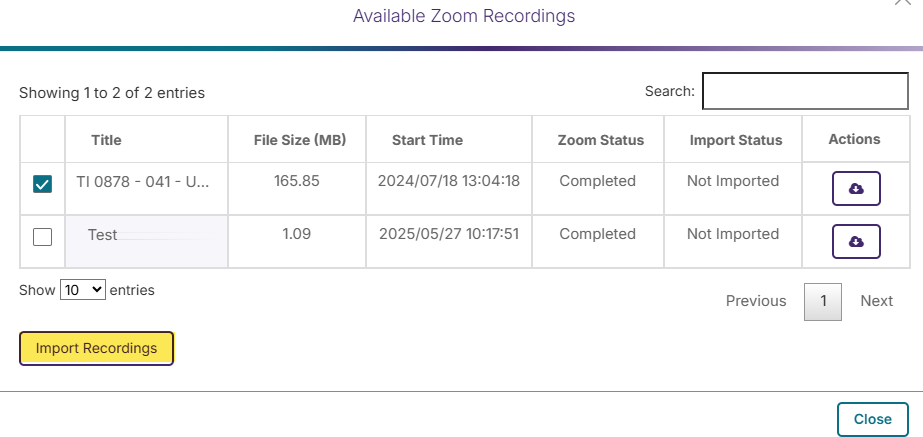Click the Import Recordings button
This screenshot has height=437, width=923.
[x=97, y=348]
